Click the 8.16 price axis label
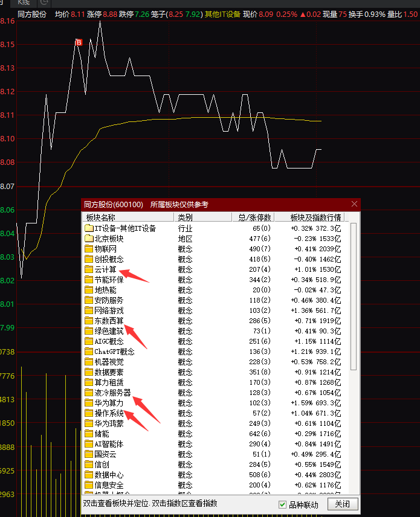 point(7,21)
